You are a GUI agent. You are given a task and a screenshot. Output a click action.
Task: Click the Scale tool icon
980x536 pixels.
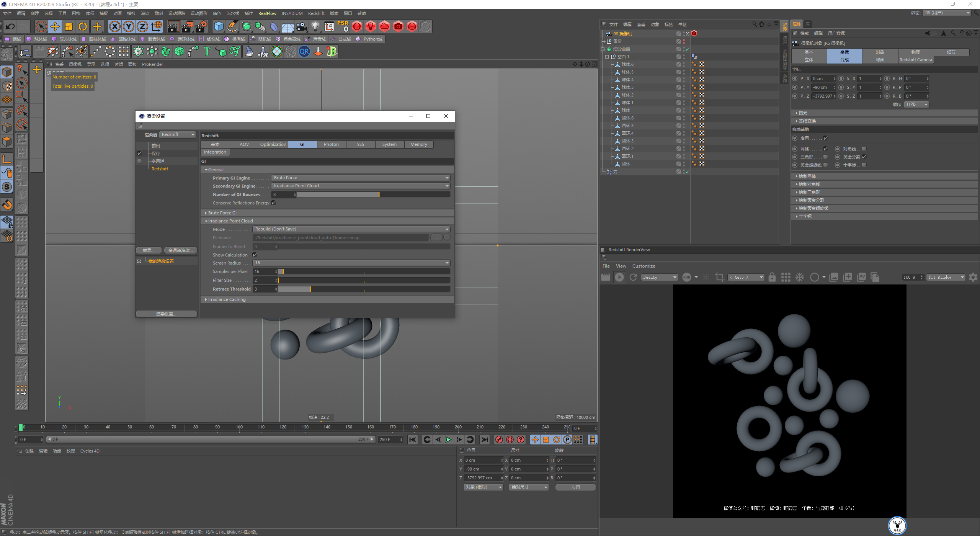pos(69,26)
